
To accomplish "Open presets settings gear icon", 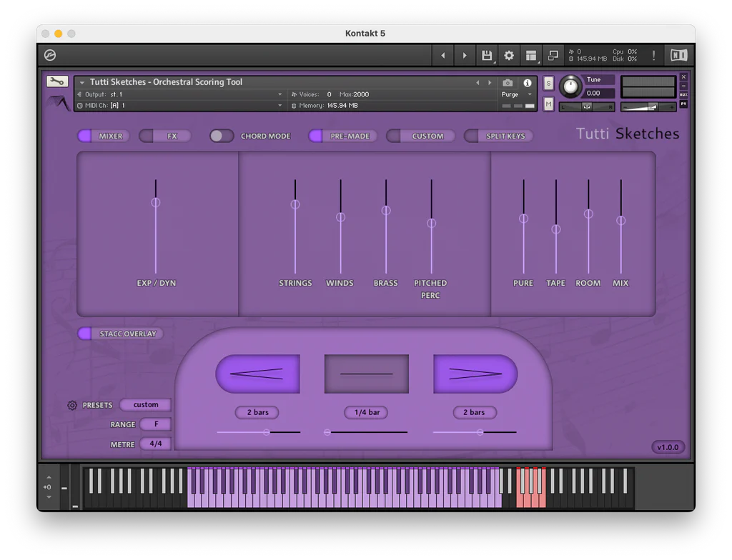I will point(72,405).
